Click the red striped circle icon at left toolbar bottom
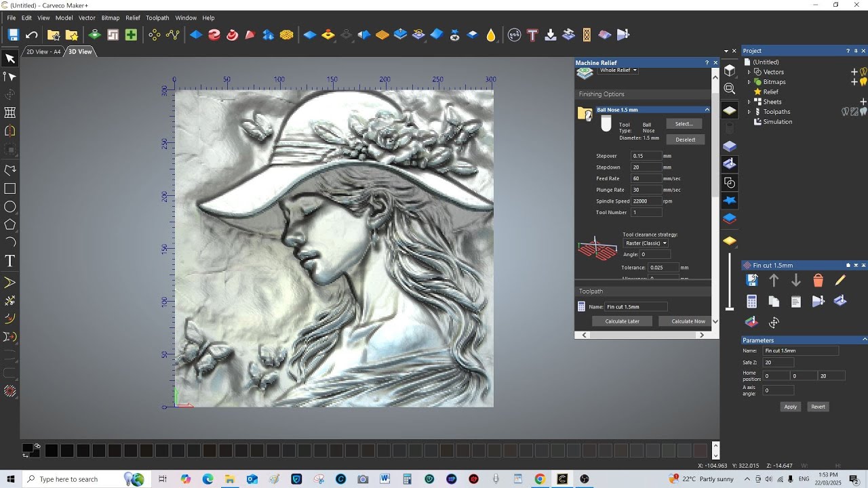 click(10, 391)
